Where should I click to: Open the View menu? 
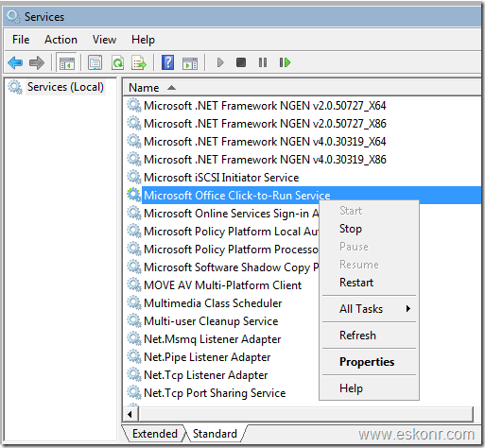pyautogui.click(x=104, y=40)
